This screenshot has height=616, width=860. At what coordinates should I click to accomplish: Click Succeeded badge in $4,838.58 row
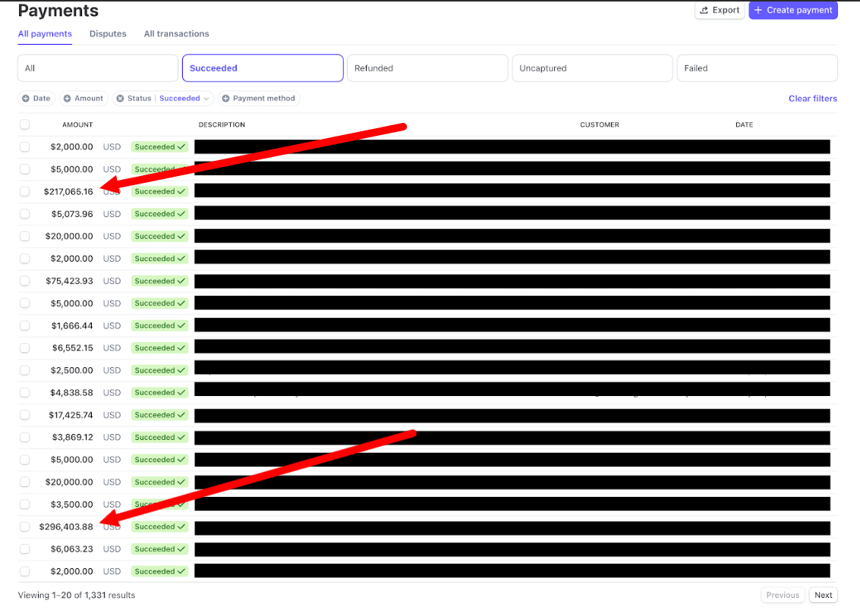pyautogui.click(x=159, y=392)
